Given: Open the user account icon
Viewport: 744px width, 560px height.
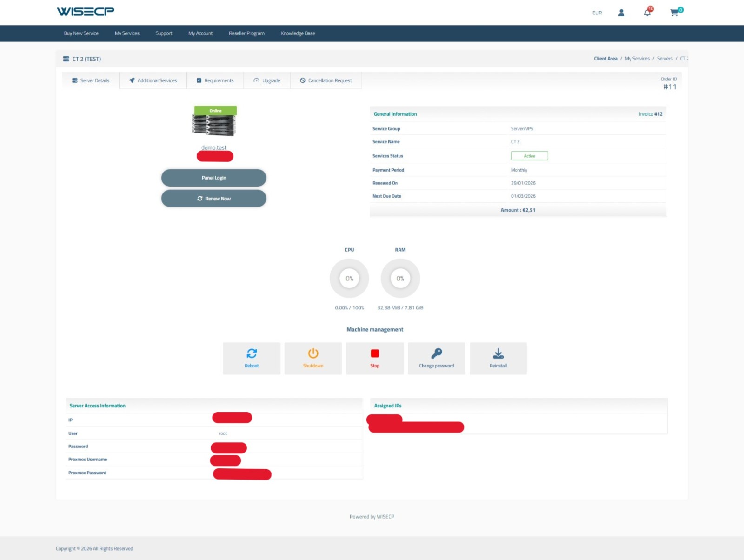Looking at the screenshot, I should point(621,13).
